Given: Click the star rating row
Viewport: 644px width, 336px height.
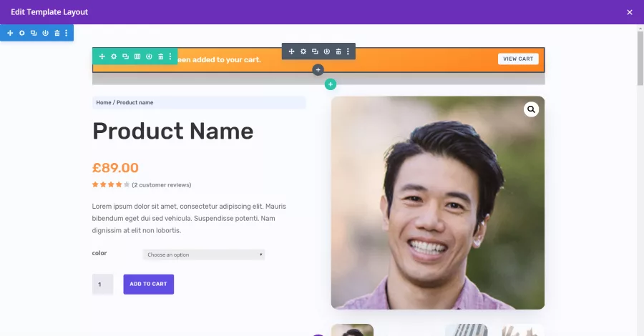Looking at the screenshot, I should pyautogui.click(x=111, y=184).
